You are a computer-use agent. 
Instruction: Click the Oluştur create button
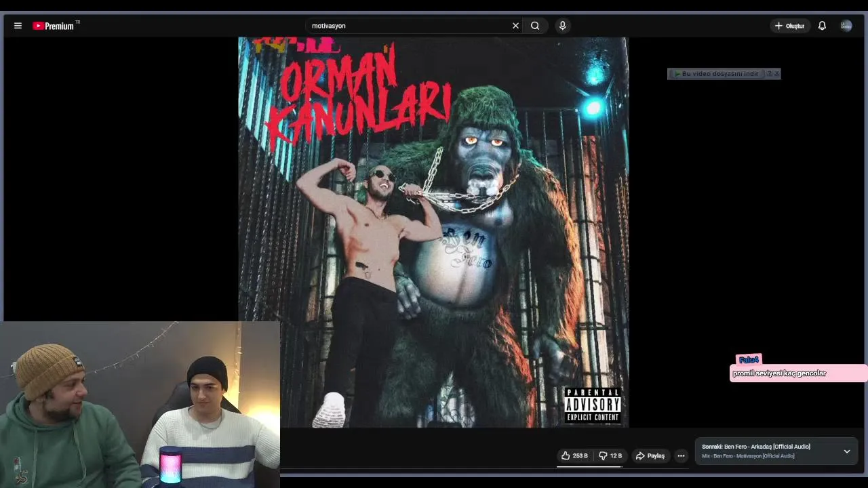(x=789, y=26)
